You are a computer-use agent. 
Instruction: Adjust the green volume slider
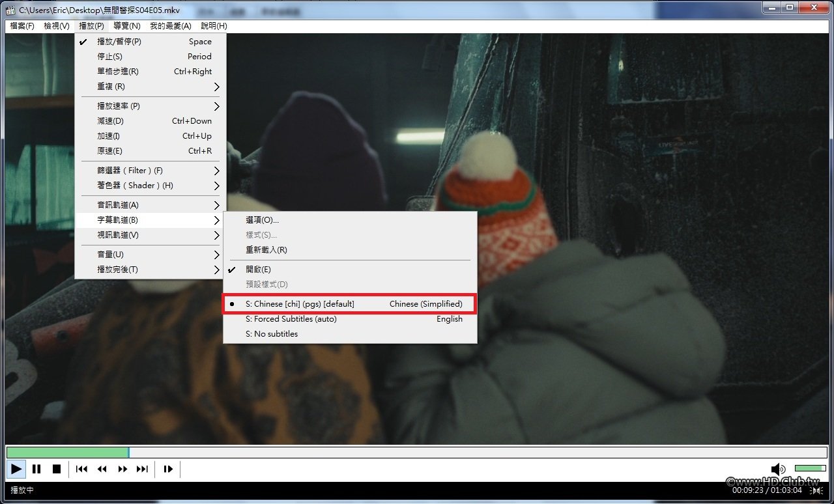point(811,469)
